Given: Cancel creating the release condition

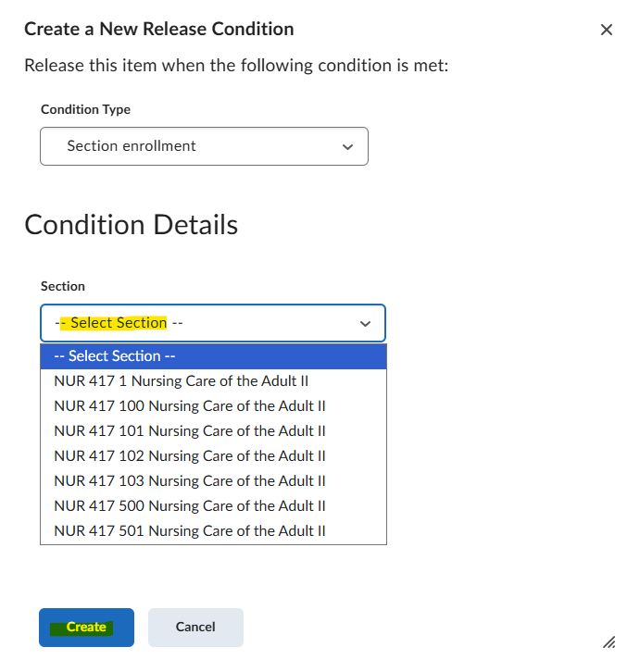Looking at the screenshot, I should [x=195, y=627].
